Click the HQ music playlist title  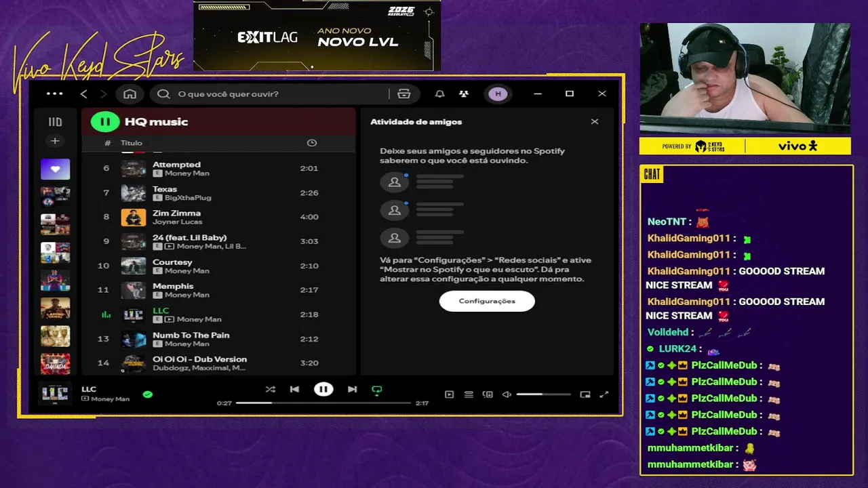(156, 122)
